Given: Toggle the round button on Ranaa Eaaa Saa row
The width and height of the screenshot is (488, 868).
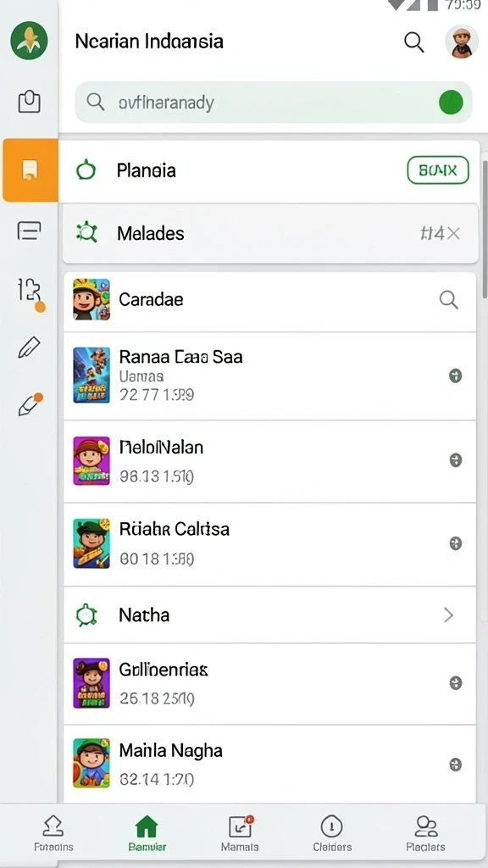Looking at the screenshot, I should coord(455,376).
